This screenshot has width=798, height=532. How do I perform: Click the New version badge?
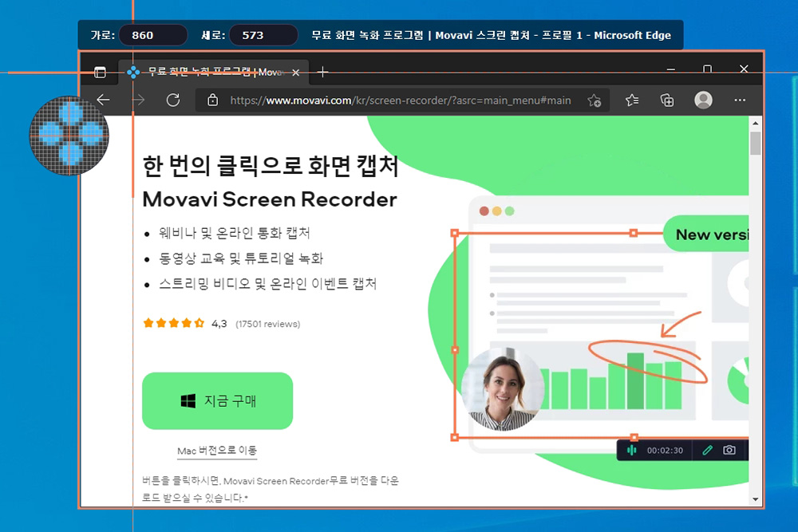707,234
